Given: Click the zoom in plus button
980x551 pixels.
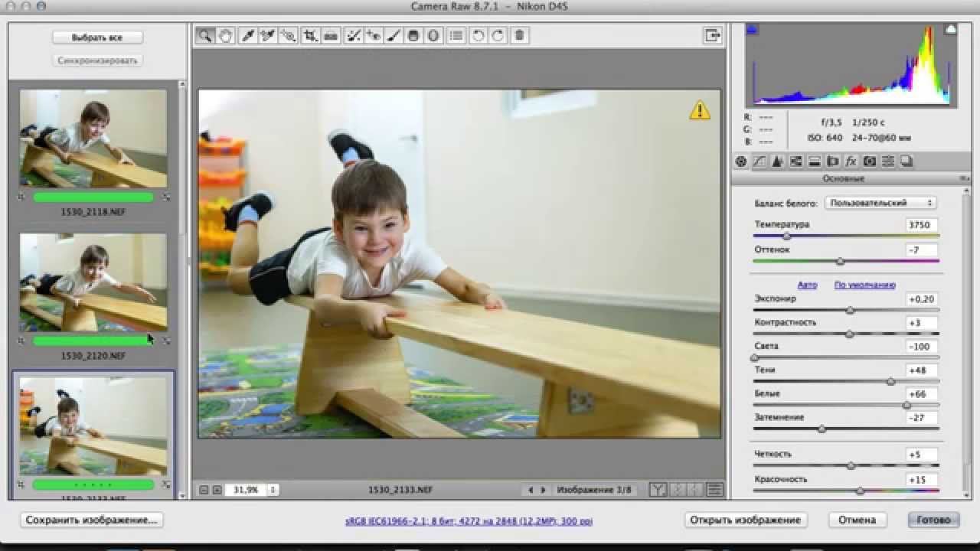Looking at the screenshot, I should coord(217,490).
